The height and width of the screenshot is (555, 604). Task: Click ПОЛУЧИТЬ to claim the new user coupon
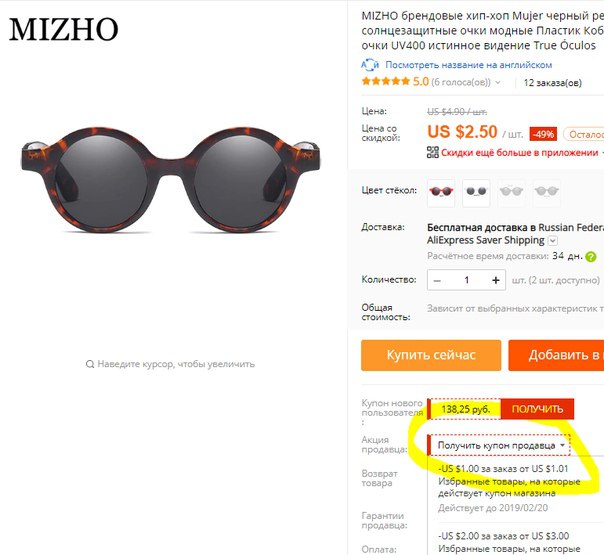click(x=537, y=409)
